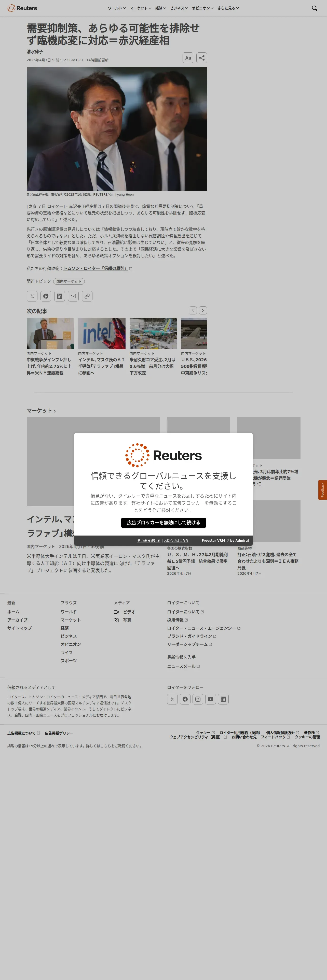
Task: Open 著作権 link in footer
Action: pyautogui.click(x=311, y=733)
